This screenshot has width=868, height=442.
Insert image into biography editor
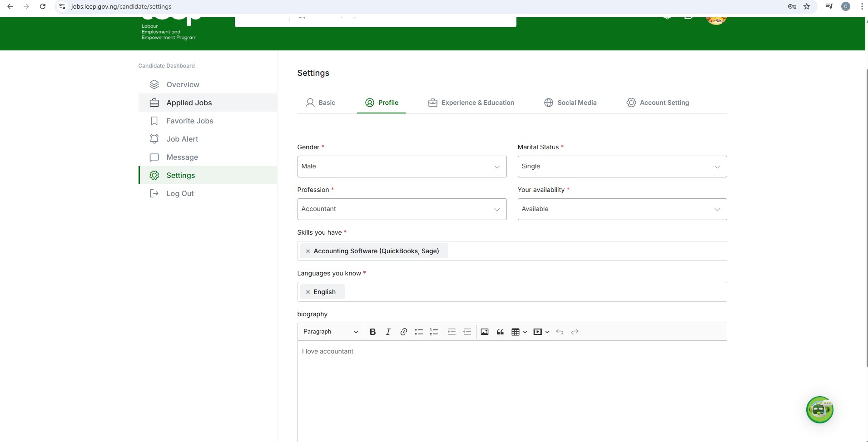click(x=485, y=332)
